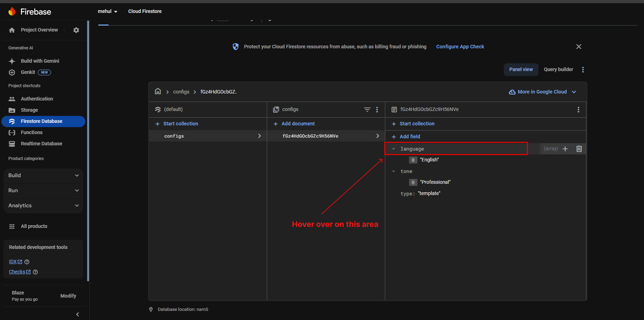Screen dimensions: 644x320
Task: Click the project settings gear icon
Action: 76,30
